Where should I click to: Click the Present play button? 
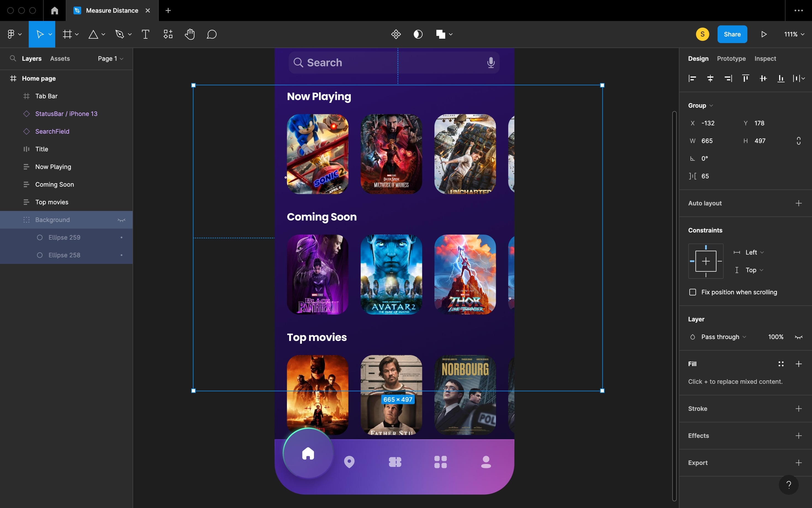point(764,34)
